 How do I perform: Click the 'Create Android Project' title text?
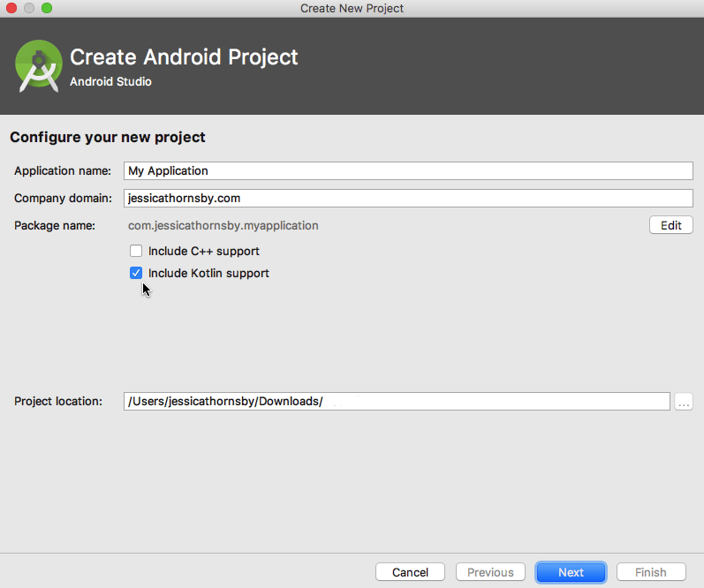pyautogui.click(x=184, y=57)
